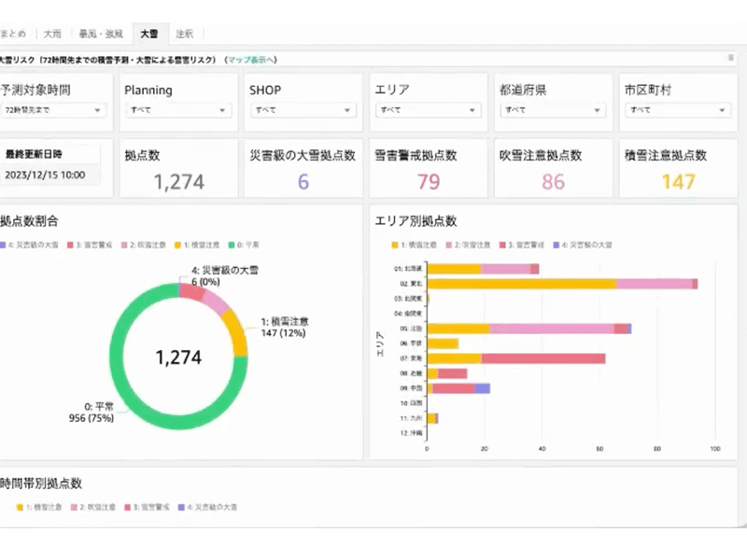Open the SHOP filter dropdown
747x560 pixels.
(302, 110)
